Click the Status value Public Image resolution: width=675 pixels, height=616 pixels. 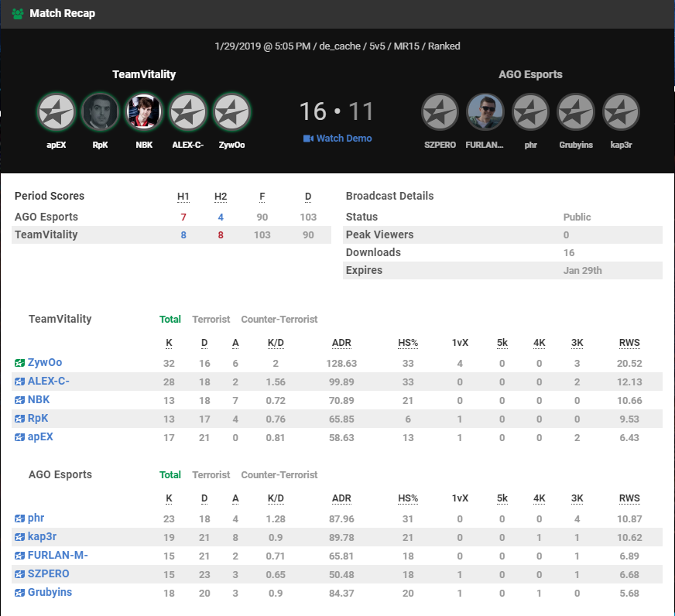577,217
